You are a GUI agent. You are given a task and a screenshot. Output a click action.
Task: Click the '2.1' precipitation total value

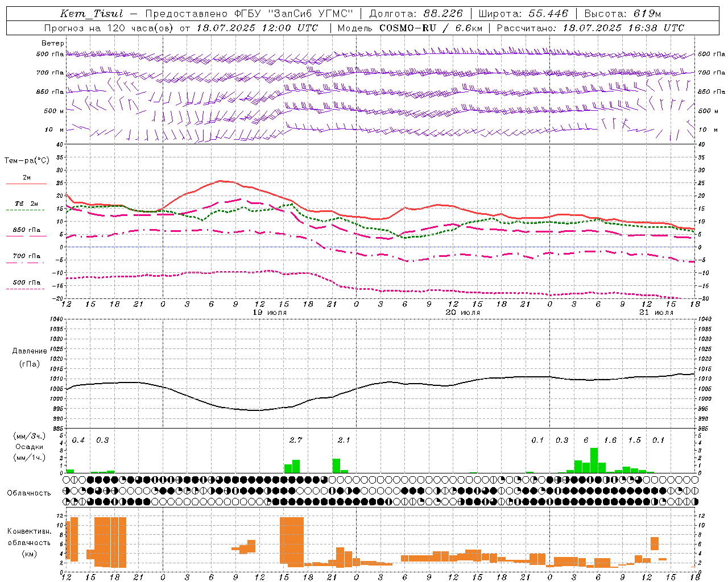(344, 440)
